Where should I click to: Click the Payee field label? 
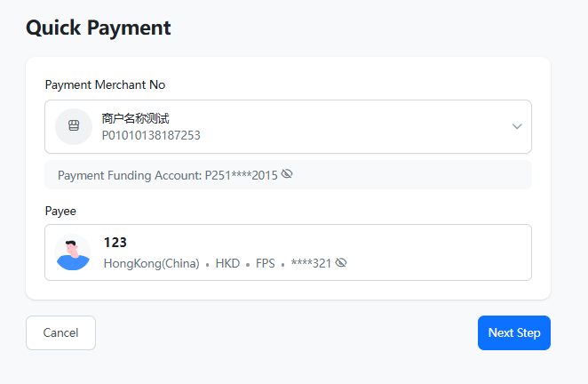click(60, 211)
